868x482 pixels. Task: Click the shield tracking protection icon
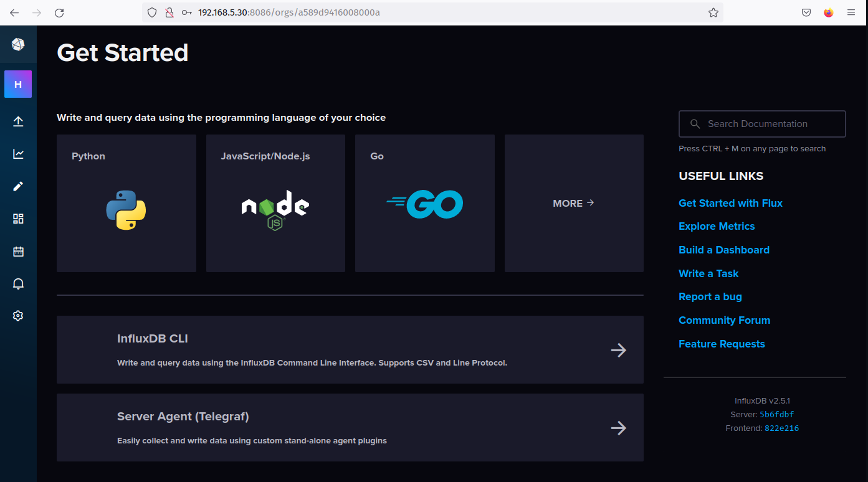point(152,12)
